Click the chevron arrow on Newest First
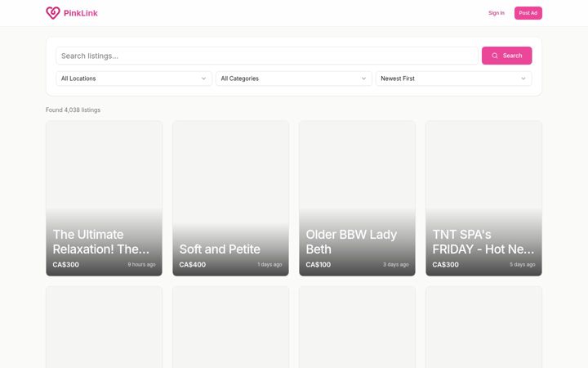Screen dimensions: 588x368 [523, 79]
